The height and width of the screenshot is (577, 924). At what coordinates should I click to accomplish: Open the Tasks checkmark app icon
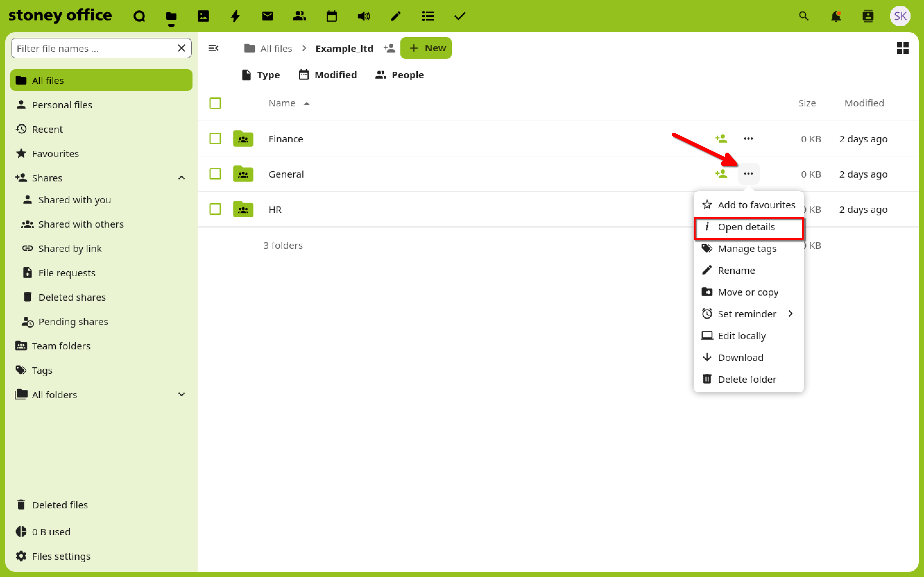tap(460, 16)
